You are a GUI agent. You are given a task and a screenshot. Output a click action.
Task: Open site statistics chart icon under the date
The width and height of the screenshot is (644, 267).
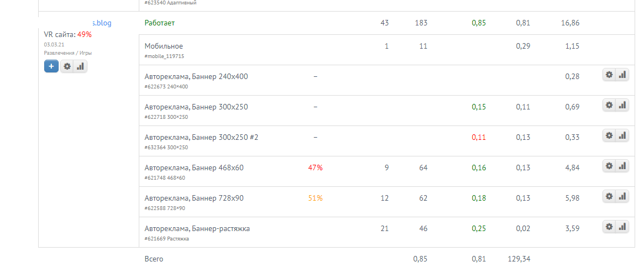pos(80,66)
